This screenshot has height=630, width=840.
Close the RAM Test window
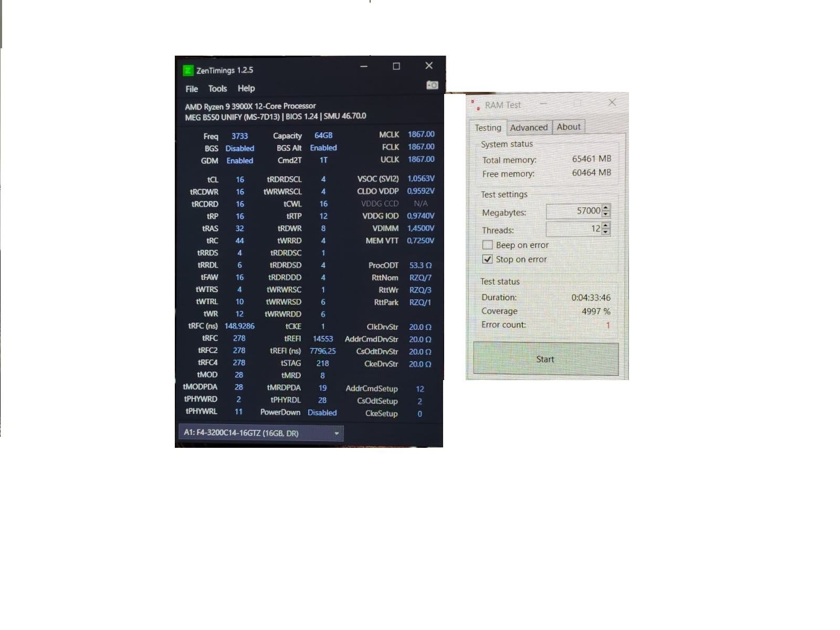coord(612,102)
